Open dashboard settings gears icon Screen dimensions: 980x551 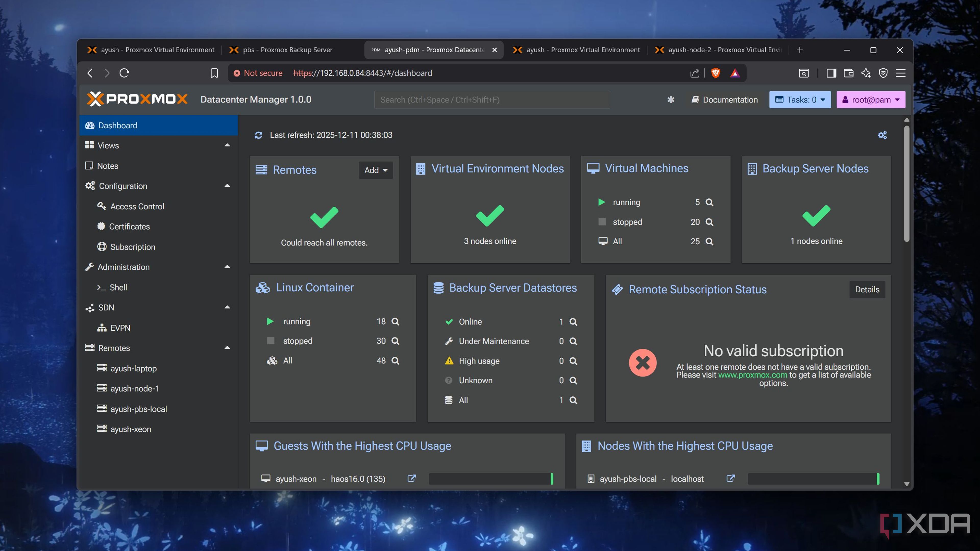[x=882, y=135]
